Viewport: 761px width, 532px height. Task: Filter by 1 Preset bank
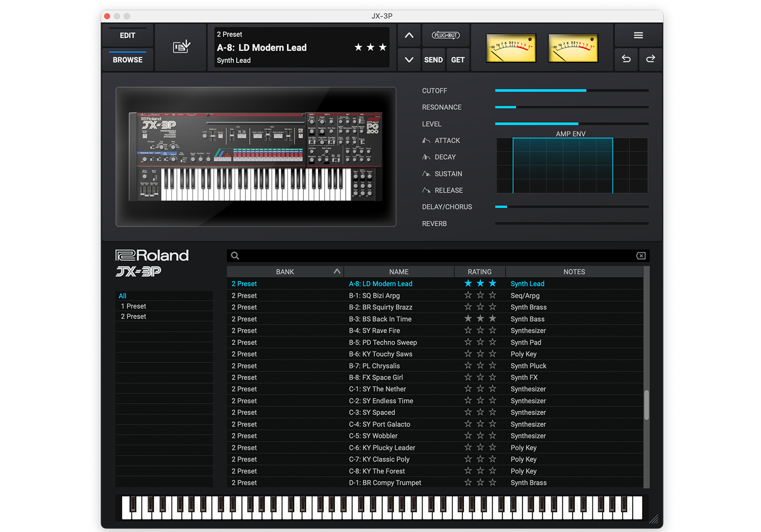click(x=165, y=306)
